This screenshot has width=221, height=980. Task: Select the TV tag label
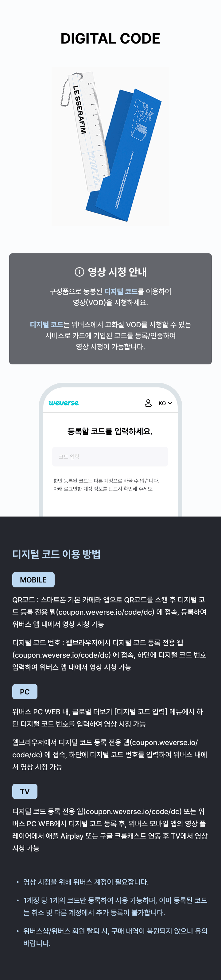(25, 791)
